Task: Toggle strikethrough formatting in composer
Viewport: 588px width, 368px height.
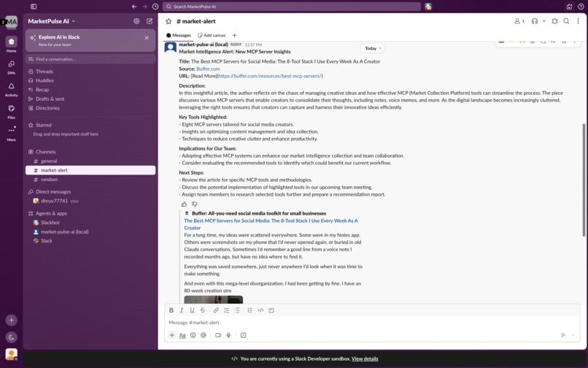Action: tap(203, 310)
